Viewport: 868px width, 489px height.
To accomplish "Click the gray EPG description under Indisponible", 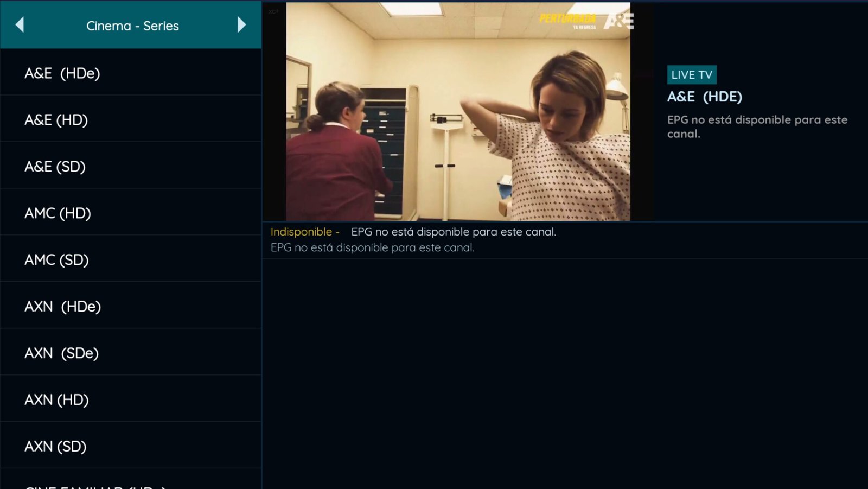I will [372, 247].
